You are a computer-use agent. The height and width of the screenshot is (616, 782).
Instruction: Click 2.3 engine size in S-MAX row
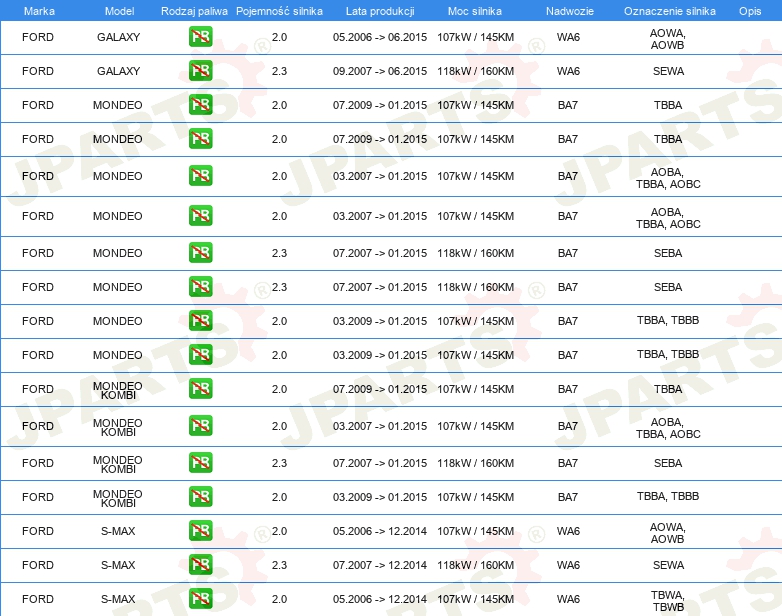pyautogui.click(x=279, y=565)
